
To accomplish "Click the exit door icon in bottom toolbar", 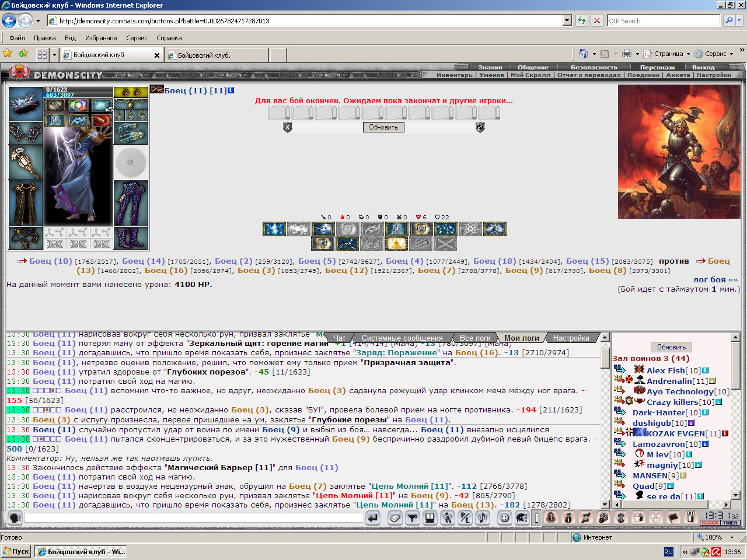I will pyautogui.click(x=691, y=517).
